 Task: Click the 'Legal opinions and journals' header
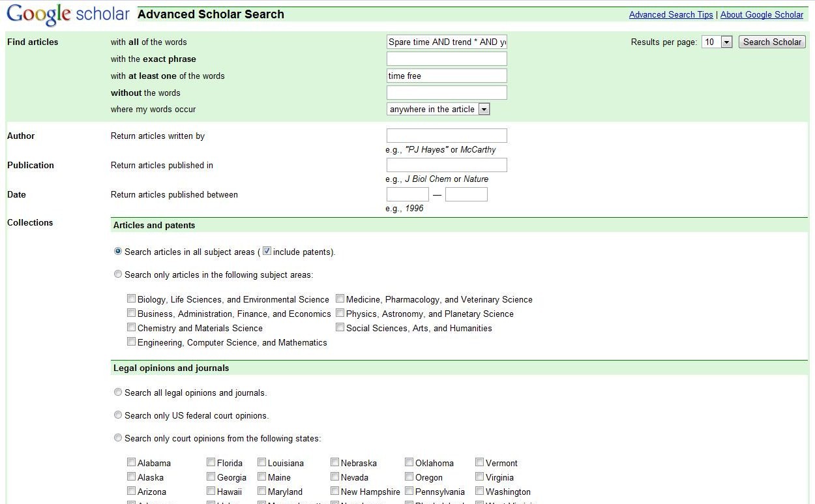coord(171,368)
